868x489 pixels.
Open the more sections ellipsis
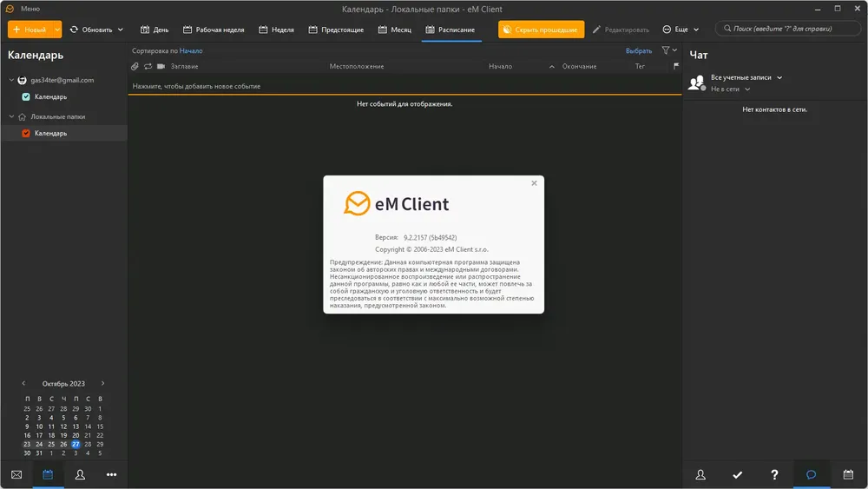[x=111, y=474]
